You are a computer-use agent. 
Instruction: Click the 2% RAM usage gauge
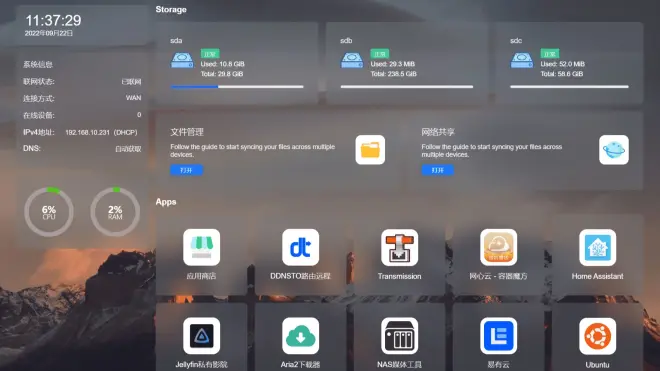(115, 212)
